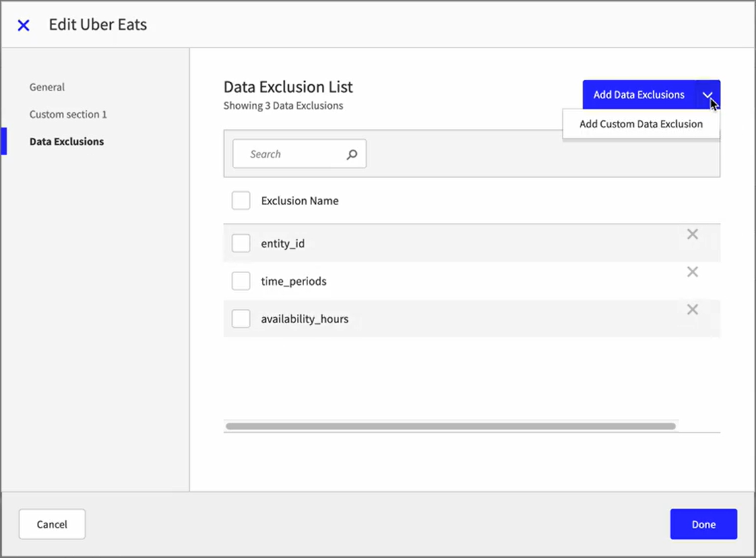The image size is (756, 558).
Task: Toggle the select-all checkbox in the header row
Action: (x=241, y=201)
